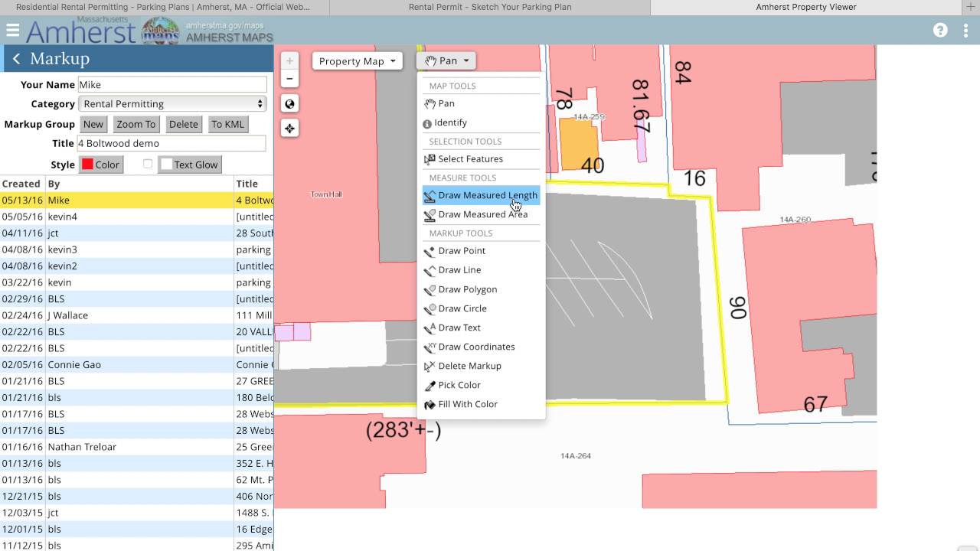Select the 05/13/16 Mike markup row
This screenshot has width=980, height=551.
pyautogui.click(x=136, y=201)
